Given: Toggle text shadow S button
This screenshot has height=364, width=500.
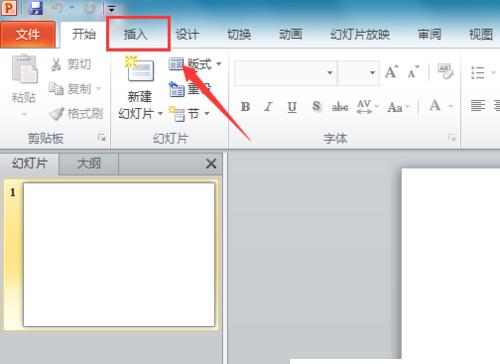Looking at the screenshot, I should pyautogui.click(x=316, y=107).
